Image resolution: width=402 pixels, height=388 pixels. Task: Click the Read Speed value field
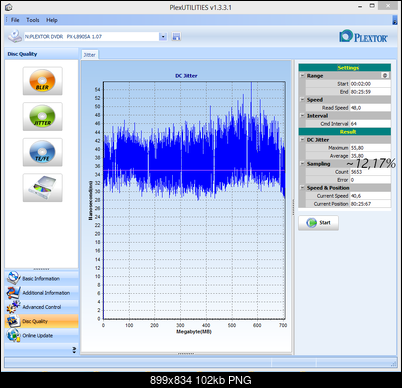pos(370,108)
